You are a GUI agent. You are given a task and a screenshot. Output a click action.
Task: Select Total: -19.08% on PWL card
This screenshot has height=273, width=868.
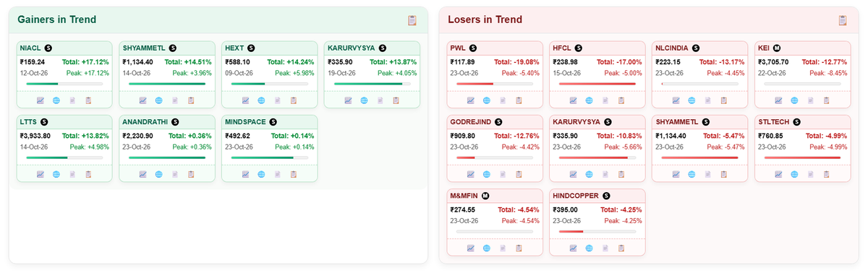pos(517,62)
